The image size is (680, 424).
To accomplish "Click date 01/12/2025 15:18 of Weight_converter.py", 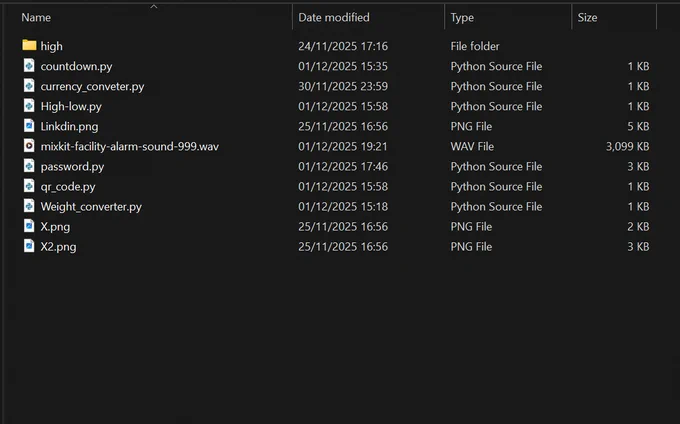I will (343, 206).
